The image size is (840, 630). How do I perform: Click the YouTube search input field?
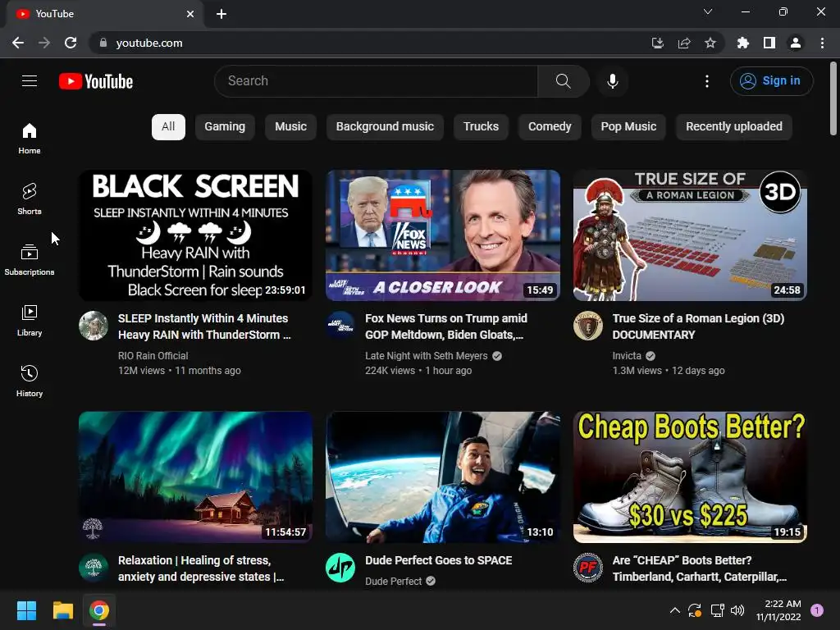[376, 81]
